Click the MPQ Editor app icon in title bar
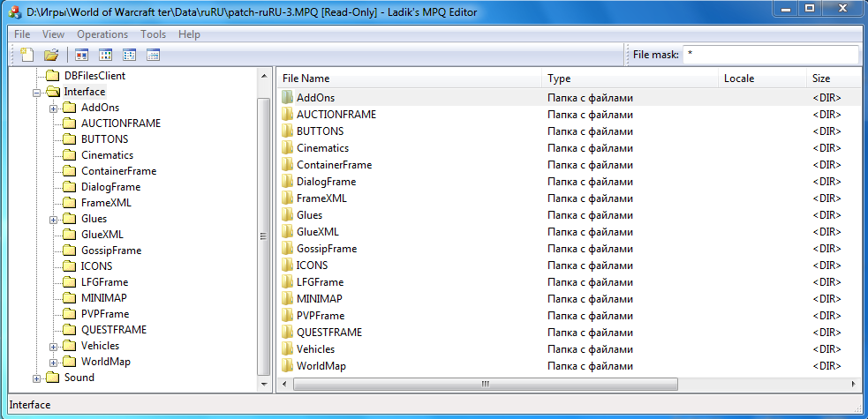868x419 pixels. pos(15,11)
